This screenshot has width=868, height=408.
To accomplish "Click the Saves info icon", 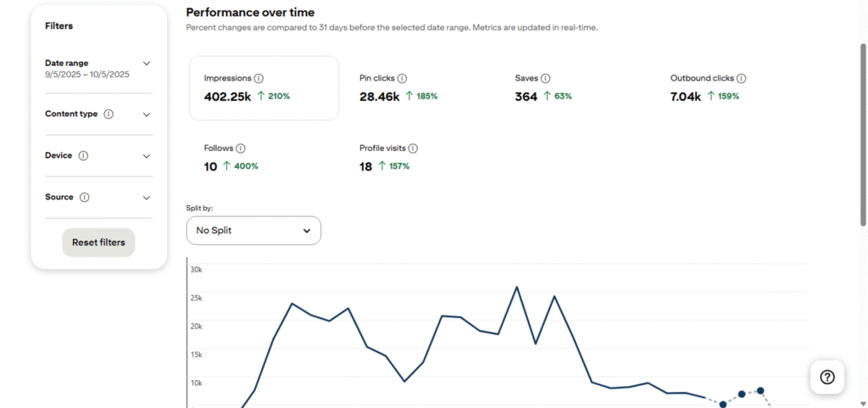I will 545,78.
